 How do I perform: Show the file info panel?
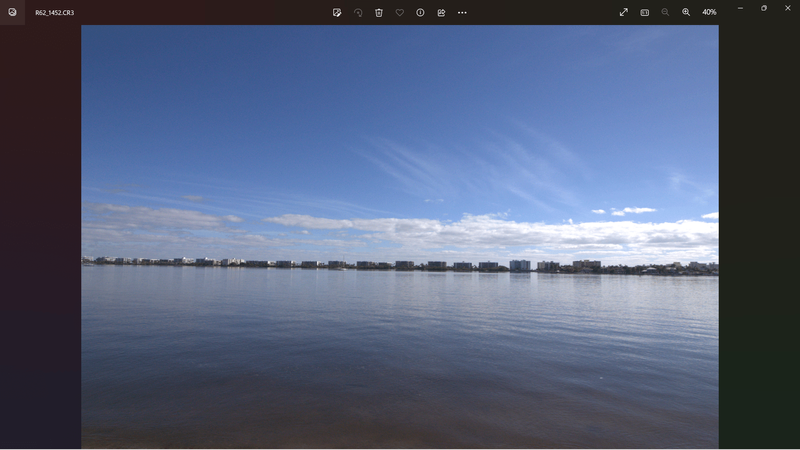point(420,12)
